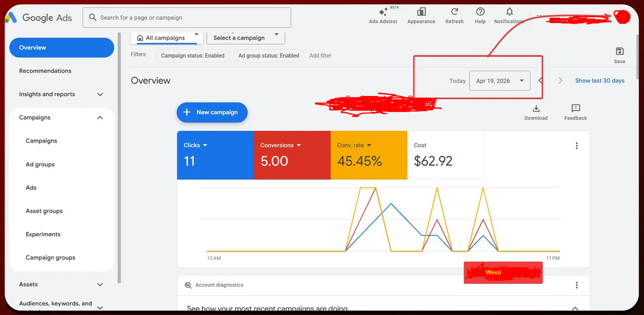
Task: Open the Campaigns sub-item in sidebar
Action: point(41,141)
